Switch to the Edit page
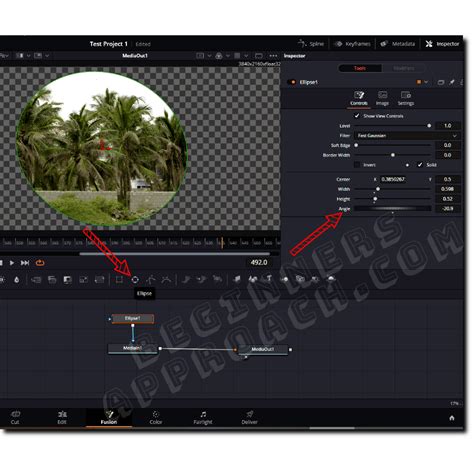The width and height of the screenshot is (474, 474). click(62, 417)
